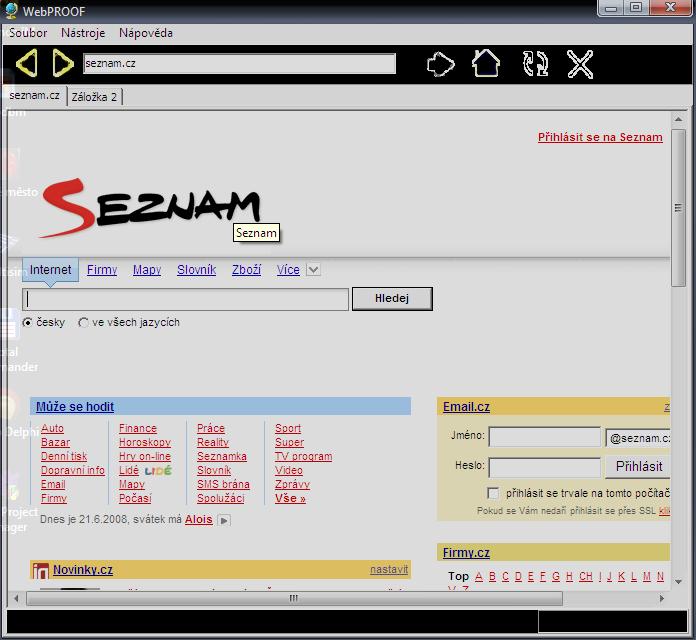696x640 pixels.
Task: Click the Novinky.cz section icon
Action: (40, 570)
